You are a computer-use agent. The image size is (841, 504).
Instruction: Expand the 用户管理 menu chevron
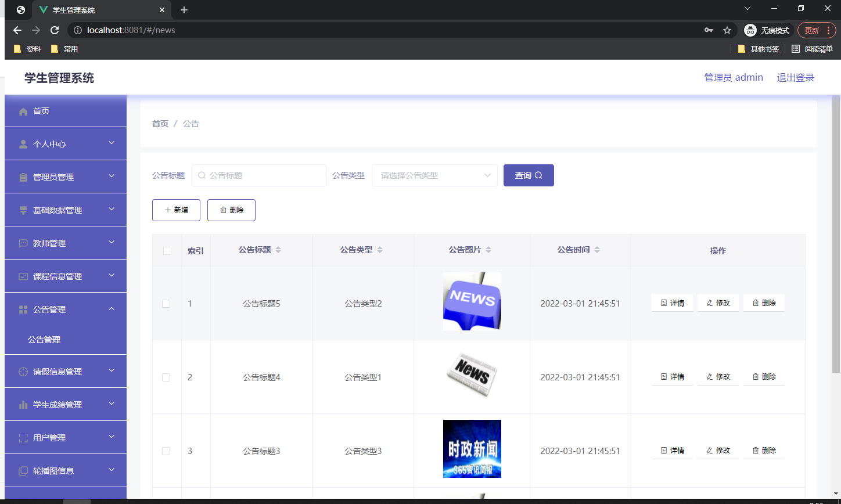(x=112, y=437)
